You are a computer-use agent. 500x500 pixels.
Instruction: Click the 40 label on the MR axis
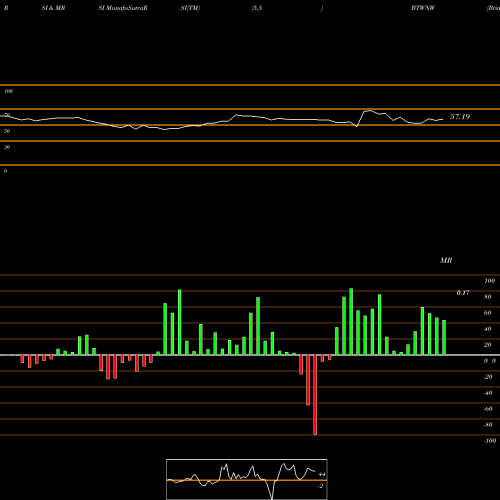tap(488, 329)
